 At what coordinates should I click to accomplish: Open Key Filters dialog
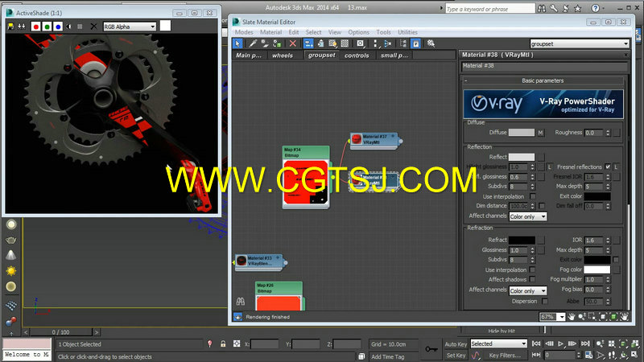[x=505, y=356]
